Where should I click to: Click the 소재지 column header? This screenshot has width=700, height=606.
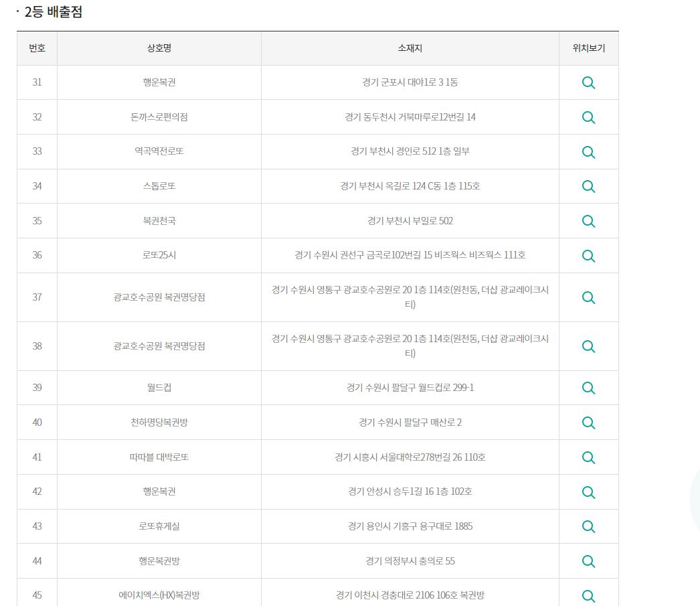[x=410, y=48]
